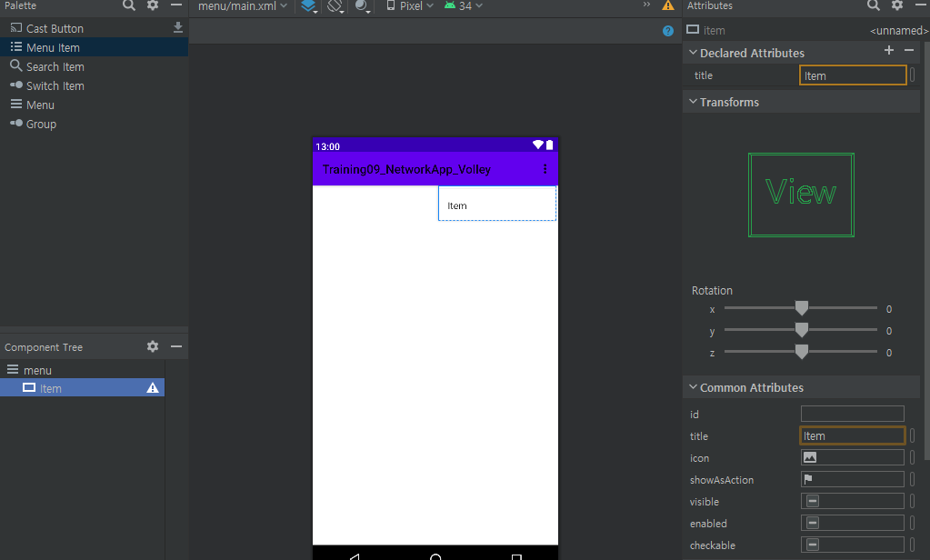Collapse the Transforms section
The width and height of the screenshot is (930, 560).
693,102
